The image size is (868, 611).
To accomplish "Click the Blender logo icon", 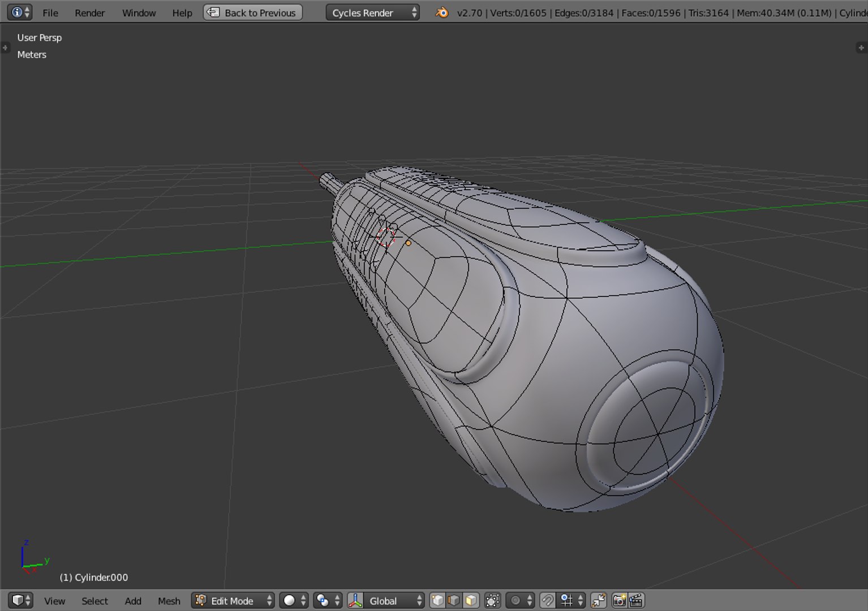I will tap(442, 12).
